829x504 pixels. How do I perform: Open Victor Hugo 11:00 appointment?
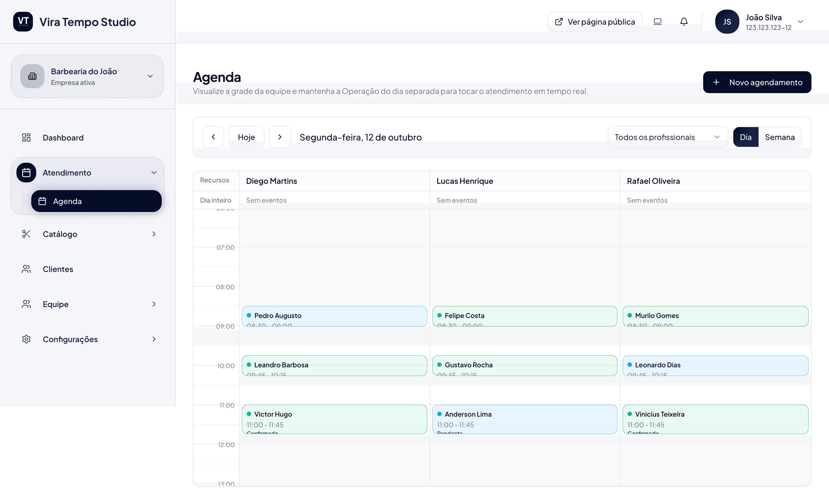click(x=334, y=419)
